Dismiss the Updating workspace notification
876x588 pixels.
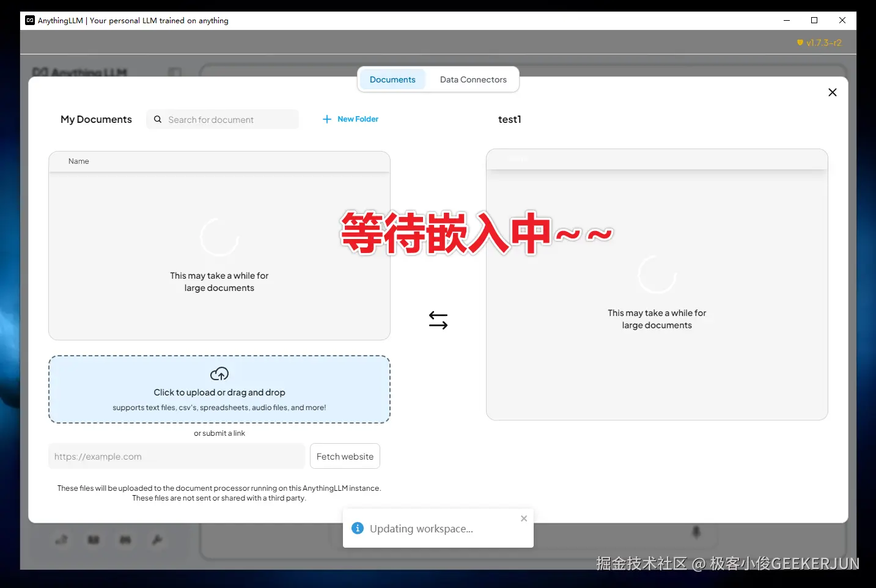[524, 518]
